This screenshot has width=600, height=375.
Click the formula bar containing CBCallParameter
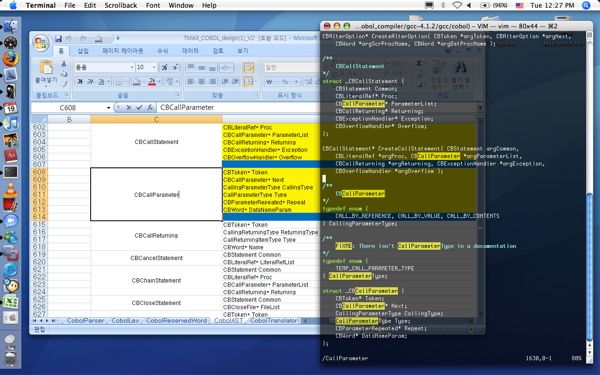coord(238,108)
